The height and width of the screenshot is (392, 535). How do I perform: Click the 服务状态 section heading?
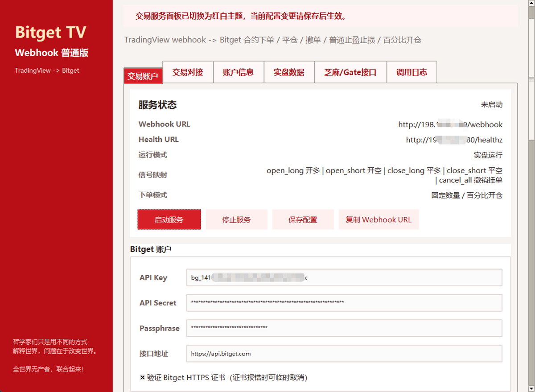(157, 105)
